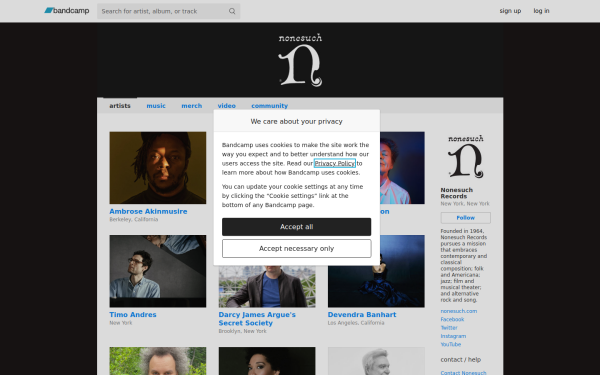Image resolution: width=600 pixels, height=375 pixels.
Task: Click the Nonesuch sidebar logo image
Action: pyautogui.click(x=466, y=157)
